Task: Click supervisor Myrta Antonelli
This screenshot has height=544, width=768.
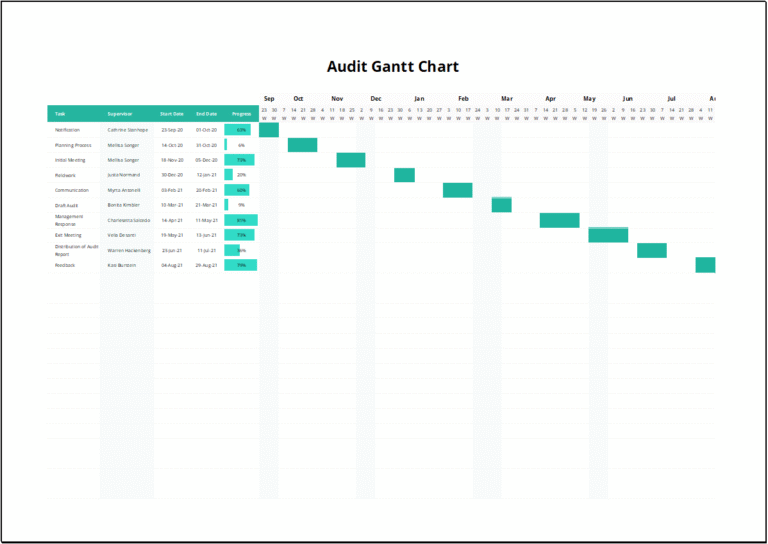Action: click(124, 190)
